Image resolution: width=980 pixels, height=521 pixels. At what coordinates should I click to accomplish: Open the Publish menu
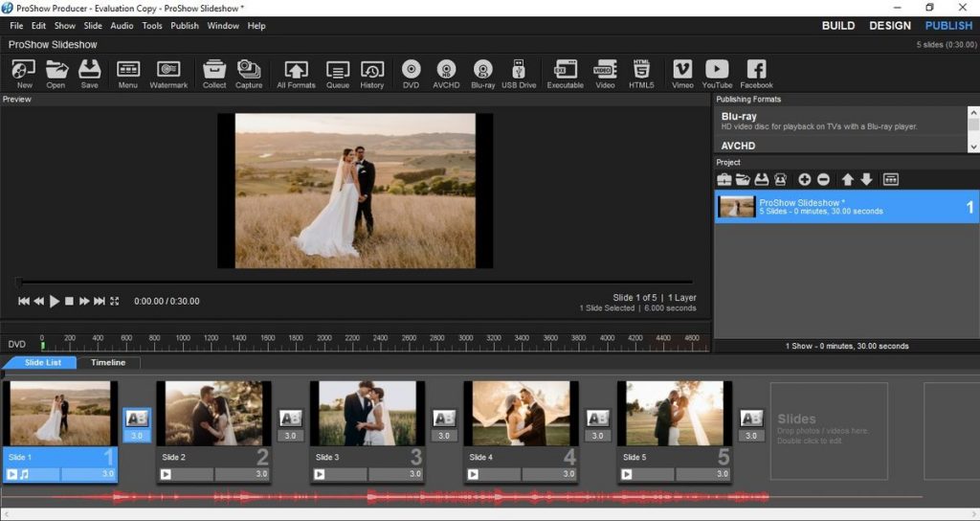coord(185,26)
